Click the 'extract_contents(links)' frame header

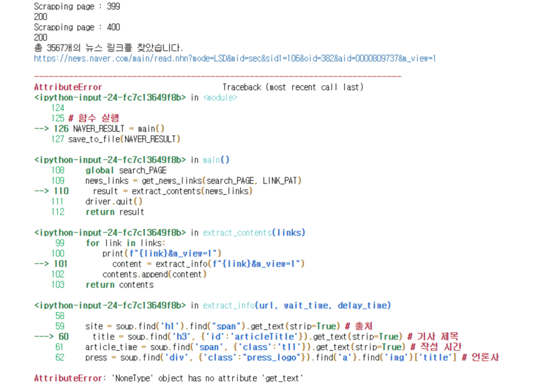coord(254,233)
